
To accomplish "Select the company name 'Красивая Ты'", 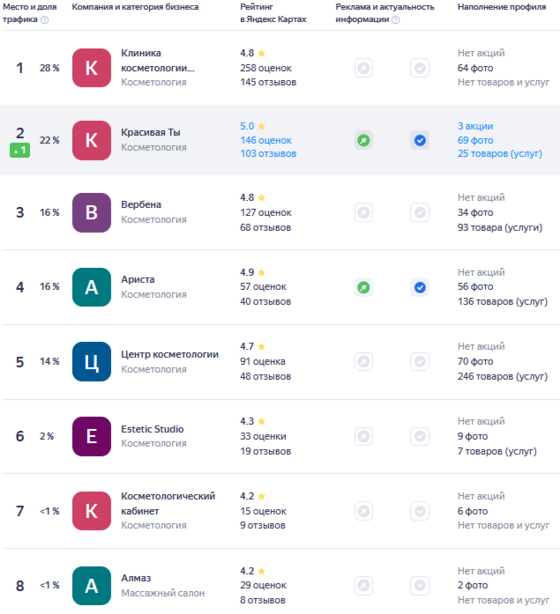I will [x=151, y=132].
